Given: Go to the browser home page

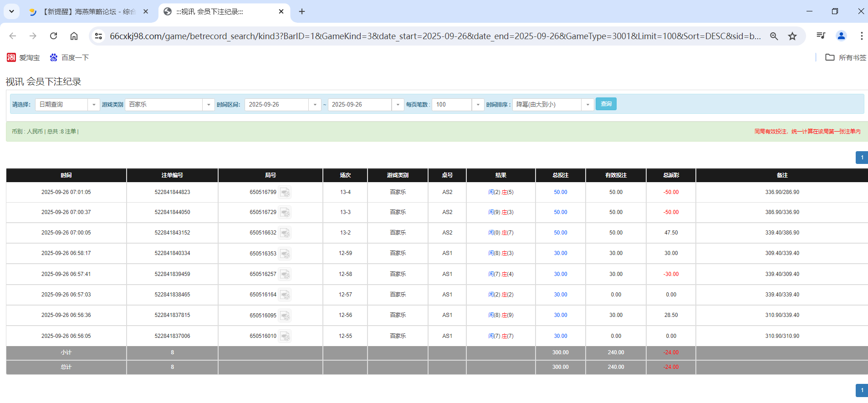Looking at the screenshot, I should [74, 36].
